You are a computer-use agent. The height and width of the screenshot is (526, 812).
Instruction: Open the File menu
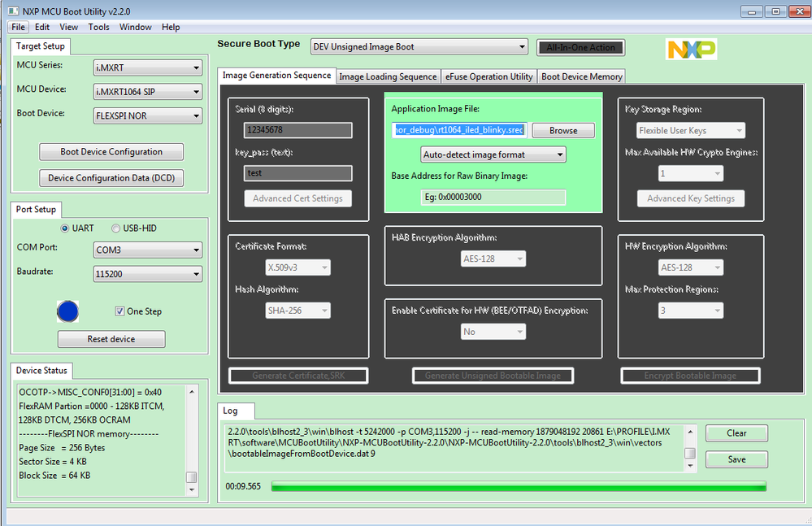(x=18, y=27)
